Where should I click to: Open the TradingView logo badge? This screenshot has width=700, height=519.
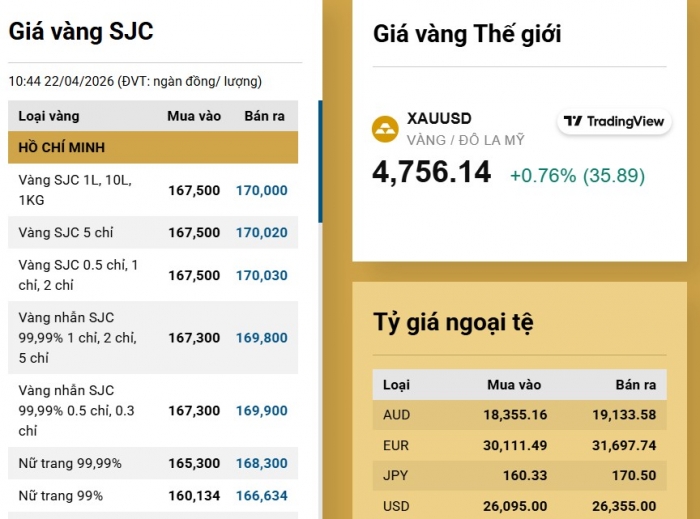(x=614, y=121)
